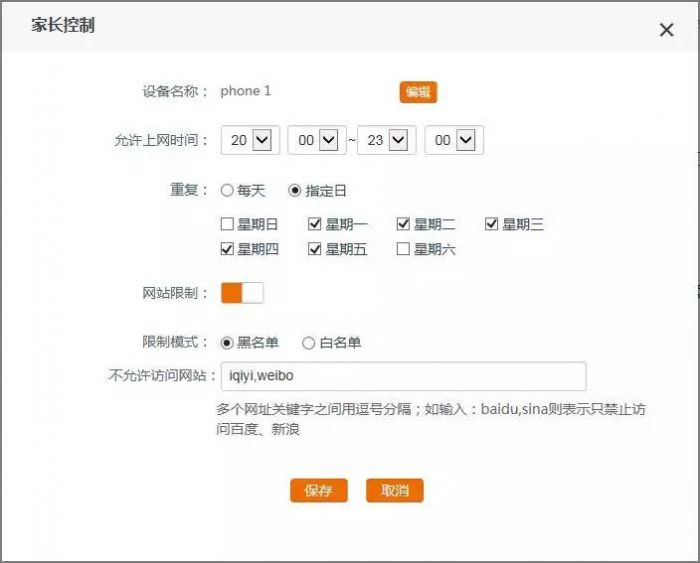This screenshot has height=563, width=700.
Task: Open the start minute dropdown
Action: pos(316,141)
